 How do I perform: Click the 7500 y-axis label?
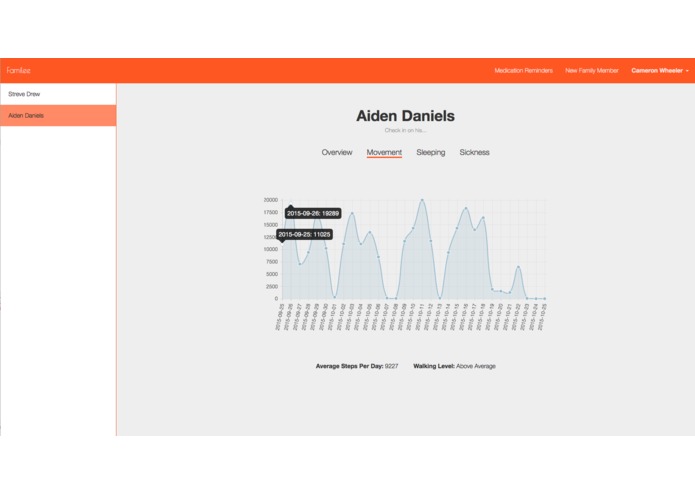click(x=272, y=262)
